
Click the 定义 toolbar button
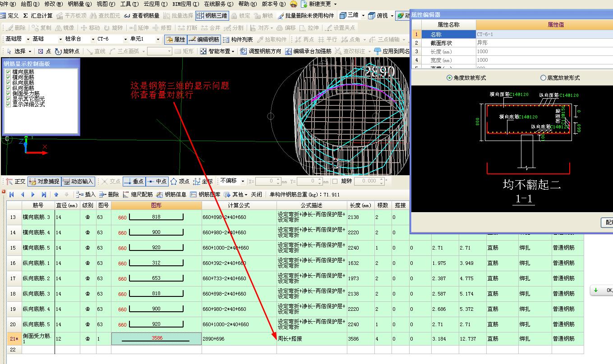tap(10, 16)
